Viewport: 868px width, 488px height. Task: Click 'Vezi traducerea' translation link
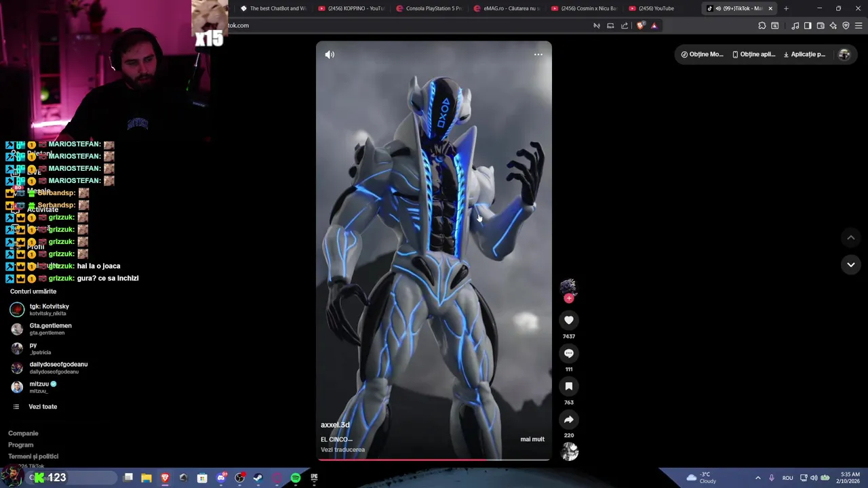click(342, 449)
